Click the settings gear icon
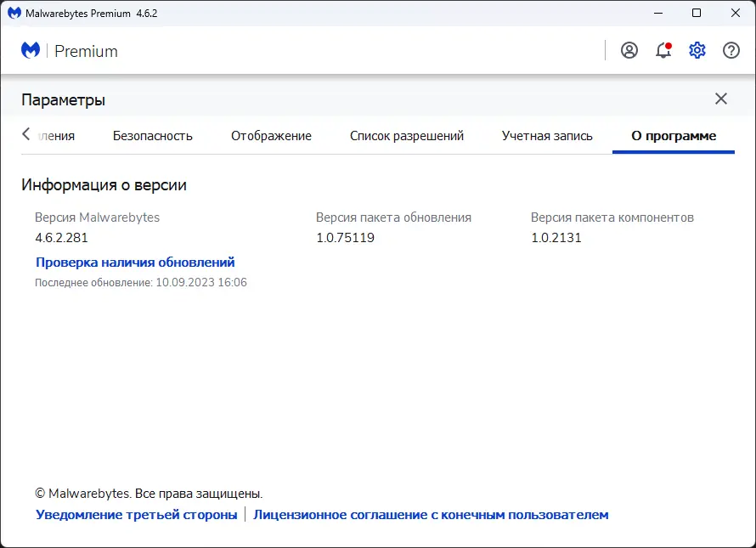The height and width of the screenshot is (548, 756). 697,50
